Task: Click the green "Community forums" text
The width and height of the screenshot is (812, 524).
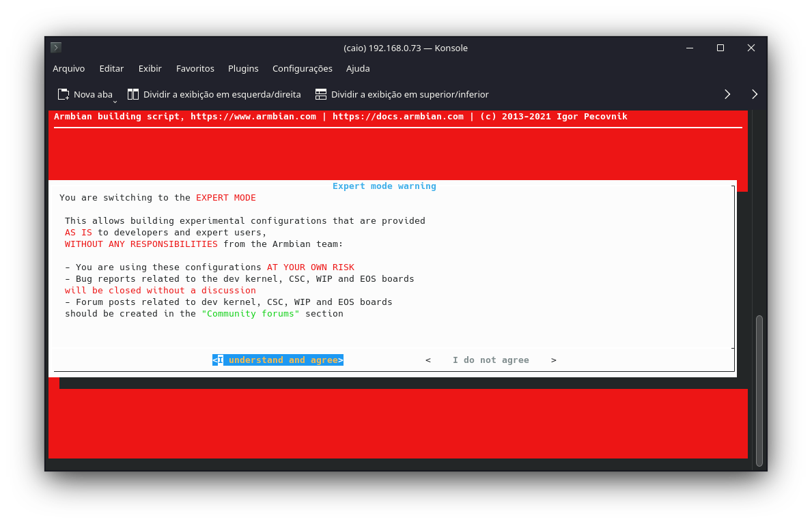Action: pos(251,313)
